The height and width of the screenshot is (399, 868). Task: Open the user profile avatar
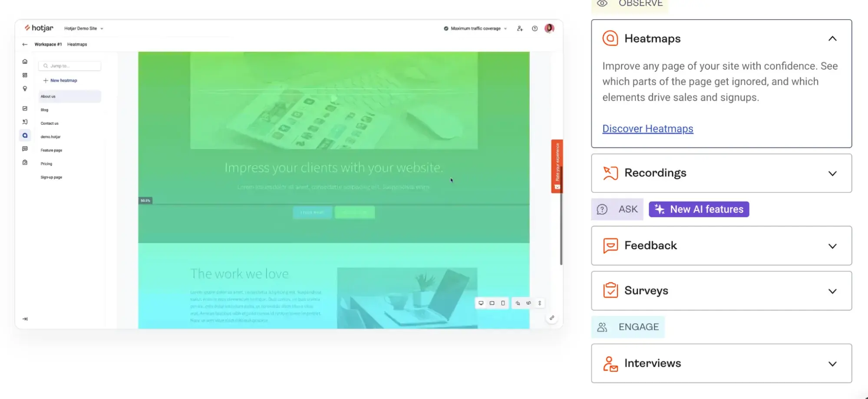click(x=549, y=28)
